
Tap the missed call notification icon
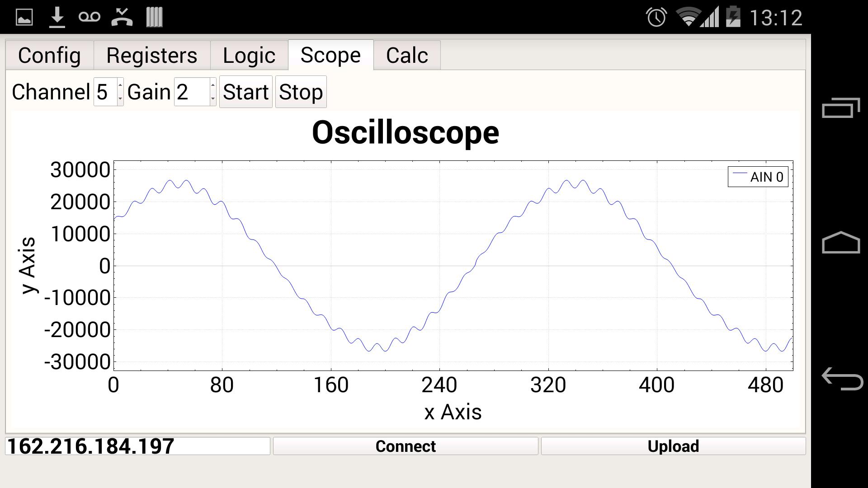(122, 18)
